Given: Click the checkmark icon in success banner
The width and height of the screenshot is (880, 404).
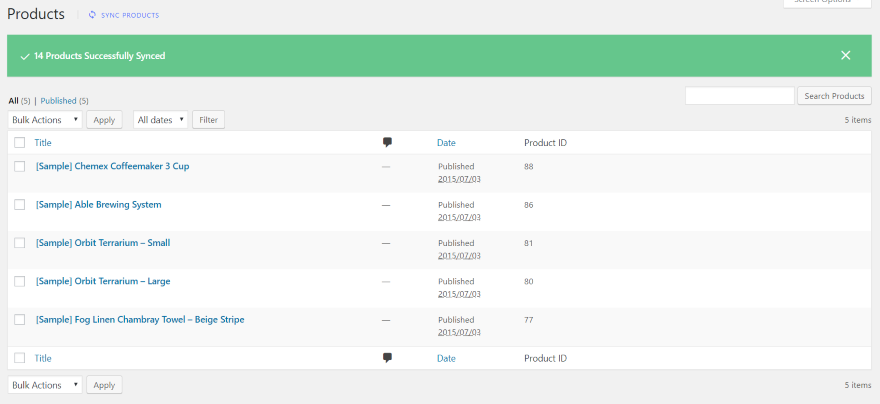Looking at the screenshot, I should [x=24, y=56].
